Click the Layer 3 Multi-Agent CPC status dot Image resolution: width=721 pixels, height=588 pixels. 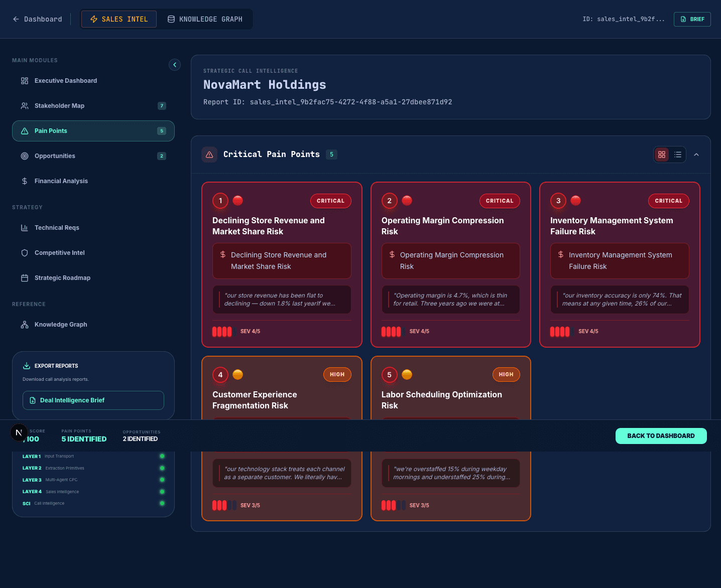[162, 480]
